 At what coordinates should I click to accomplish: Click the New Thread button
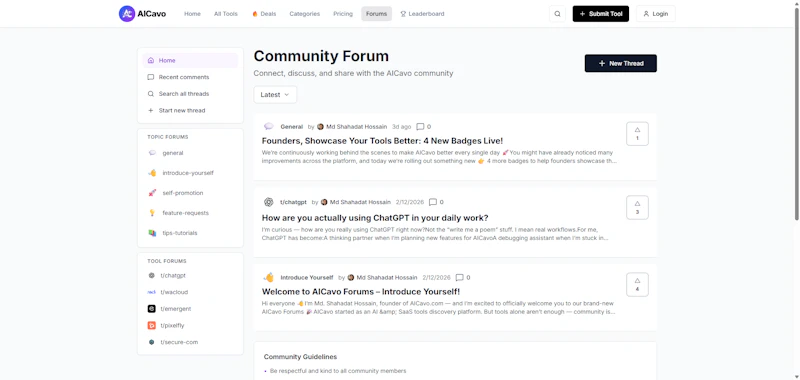coord(620,63)
